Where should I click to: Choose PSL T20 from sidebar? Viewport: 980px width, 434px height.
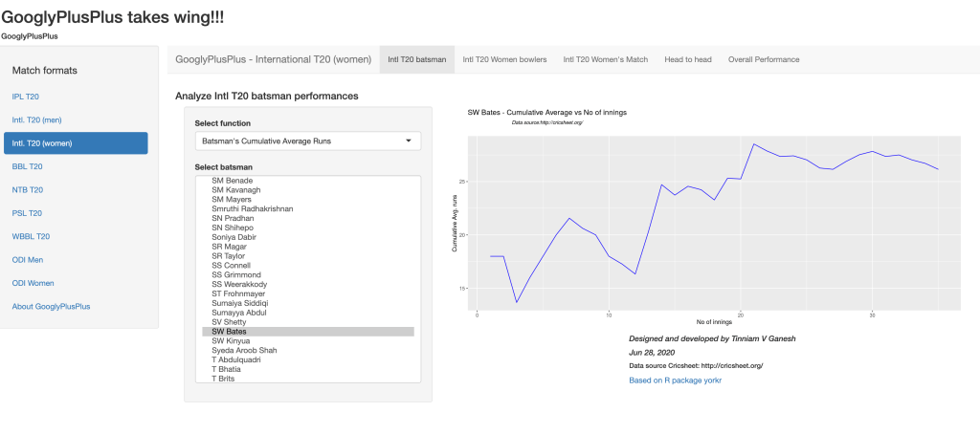point(27,213)
